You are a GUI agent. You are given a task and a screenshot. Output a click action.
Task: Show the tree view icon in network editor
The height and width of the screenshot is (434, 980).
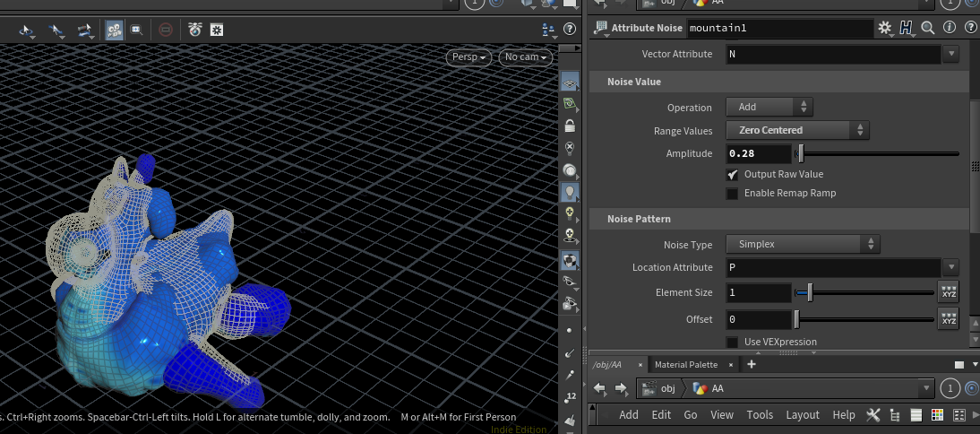click(894, 415)
